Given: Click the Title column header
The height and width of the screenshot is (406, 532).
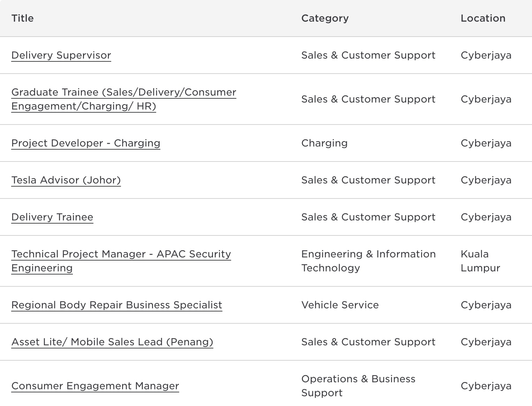Looking at the screenshot, I should (x=22, y=18).
